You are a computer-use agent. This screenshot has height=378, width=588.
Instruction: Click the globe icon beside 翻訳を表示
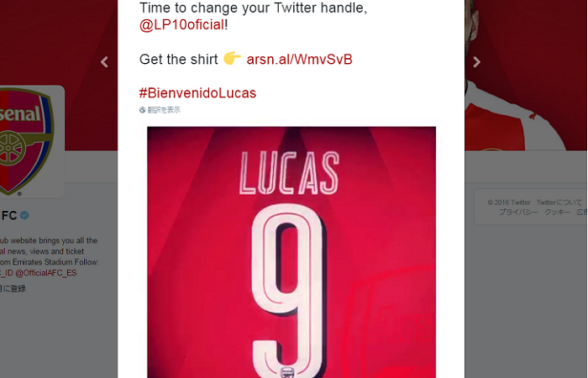(x=142, y=110)
